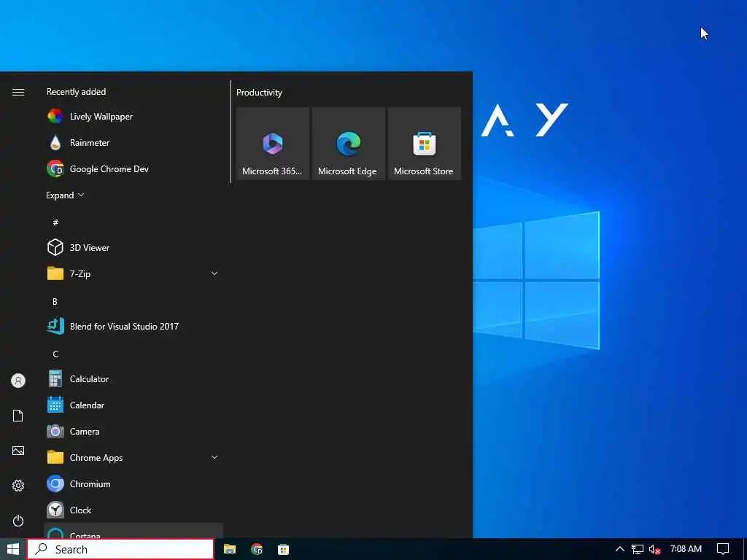Open the Clock app
Screen dimensions: 747x560
[133, 510]
